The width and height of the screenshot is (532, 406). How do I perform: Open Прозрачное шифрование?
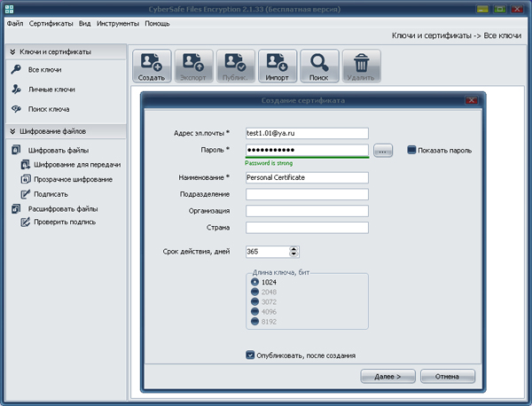point(73,179)
